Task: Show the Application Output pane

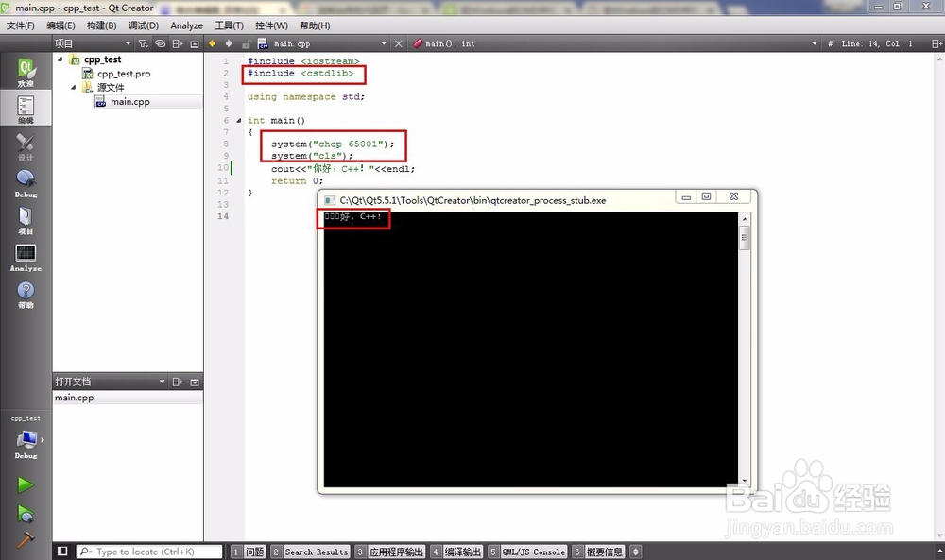Action: 390,552
